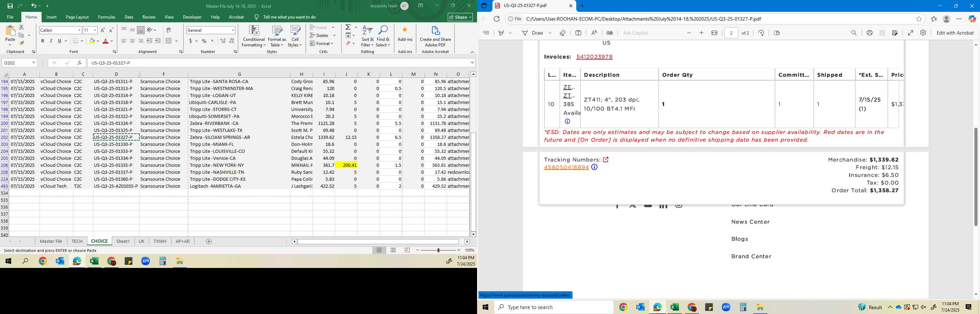
Task: Click the Cut scissors icon in Excel
Action: point(21,27)
